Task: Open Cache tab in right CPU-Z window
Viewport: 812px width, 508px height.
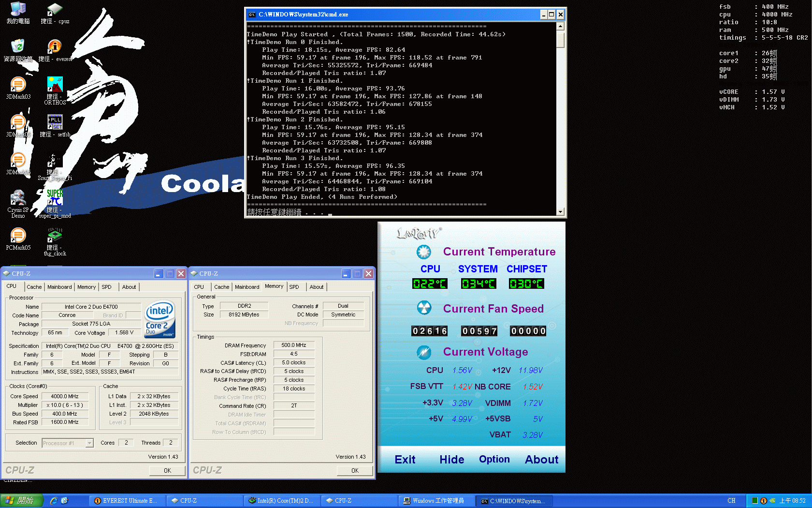Action: tap(221, 287)
